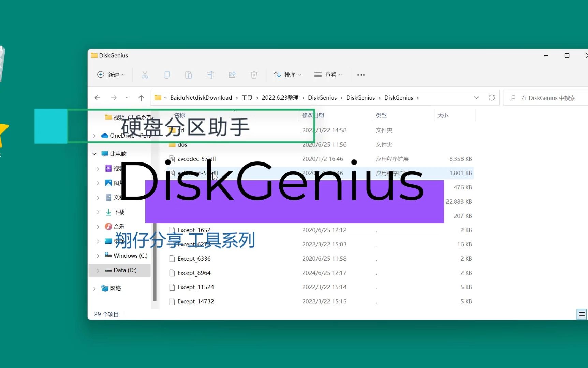Go up one folder level
Viewport: 588px width, 368px height.
[141, 98]
